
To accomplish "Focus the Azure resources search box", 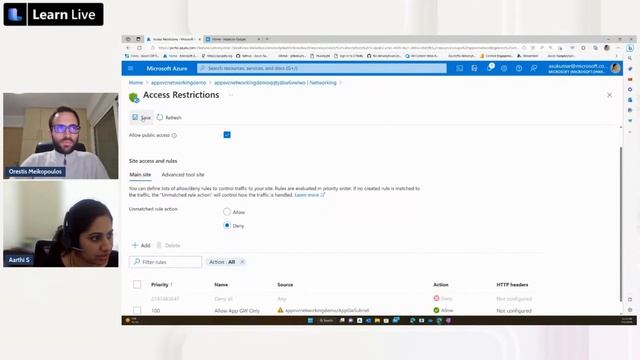I will [x=322, y=68].
